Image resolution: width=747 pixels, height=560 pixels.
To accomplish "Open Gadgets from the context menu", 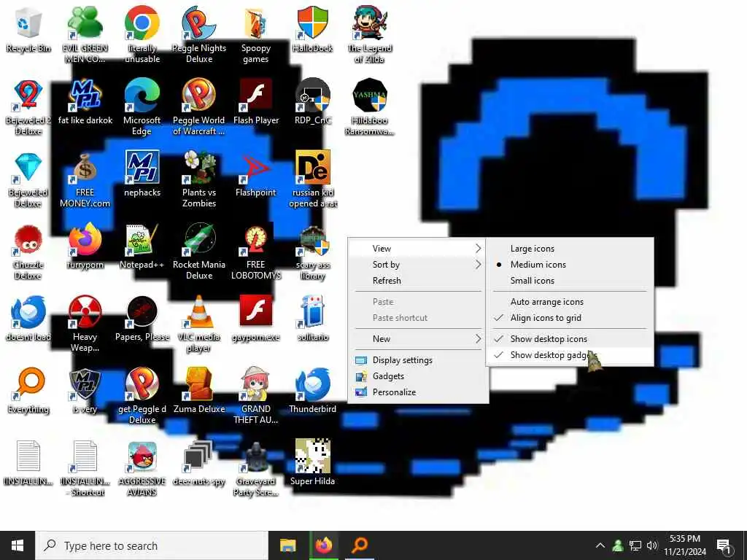I will 418,376.
